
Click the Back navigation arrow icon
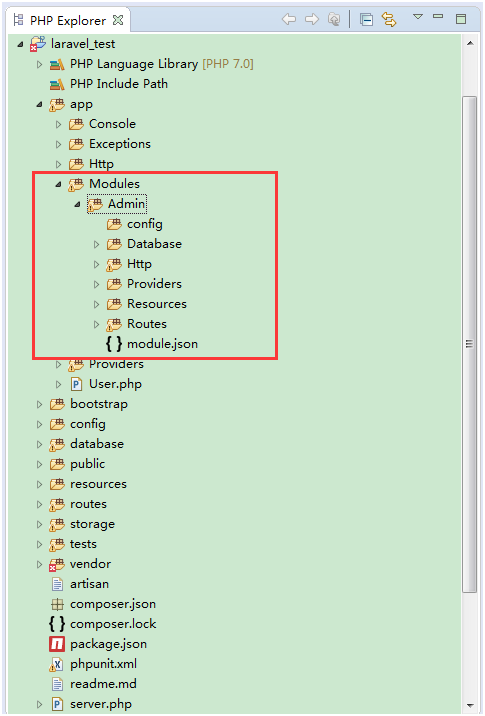click(x=289, y=19)
